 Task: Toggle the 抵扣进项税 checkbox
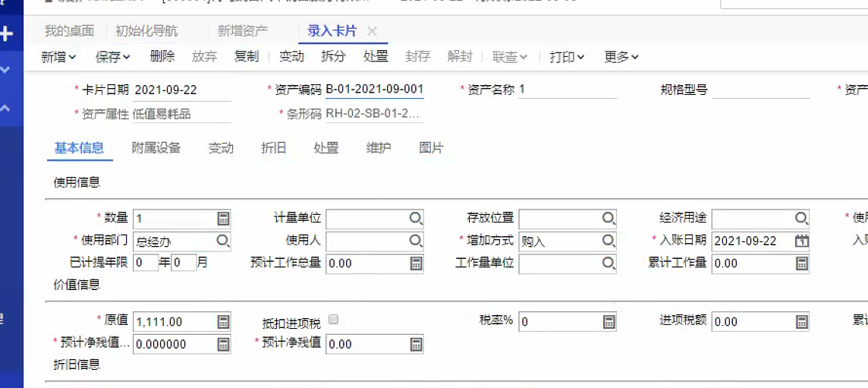333,319
